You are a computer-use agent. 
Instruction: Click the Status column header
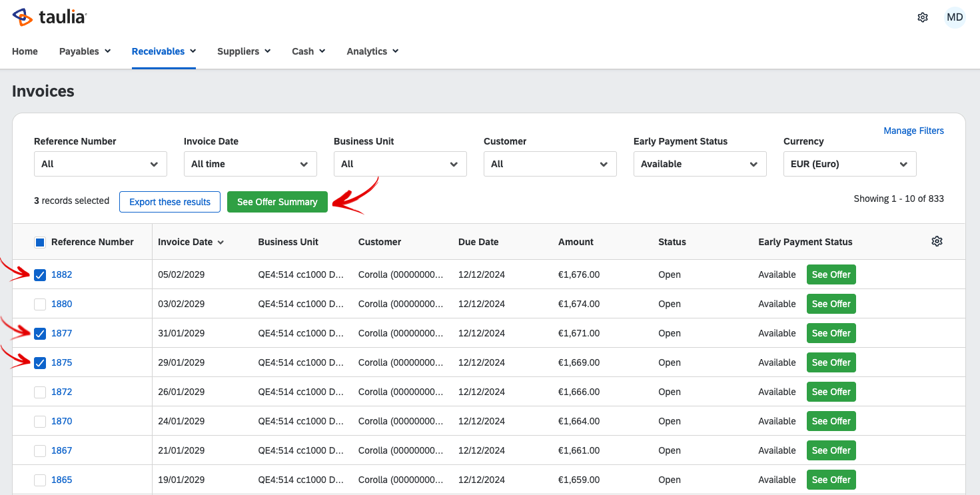(x=672, y=242)
